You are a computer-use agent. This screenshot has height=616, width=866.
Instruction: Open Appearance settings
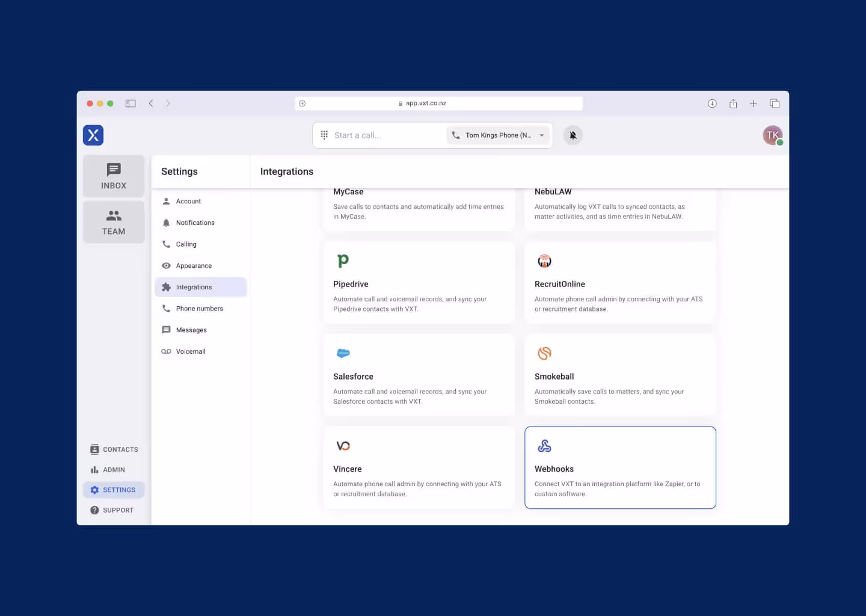(x=201, y=266)
